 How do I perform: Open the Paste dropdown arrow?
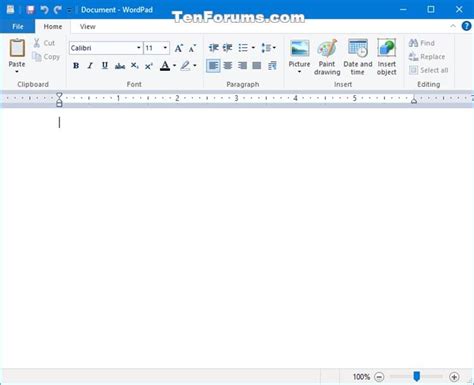click(x=17, y=72)
